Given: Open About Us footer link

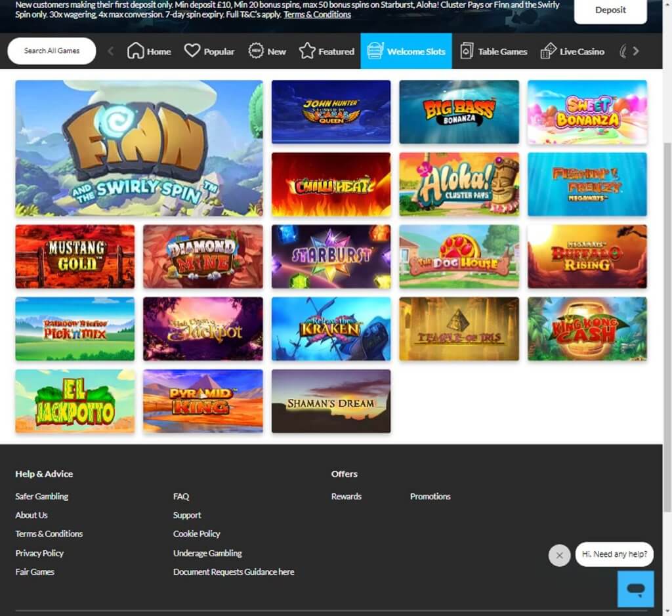Looking at the screenshot, I should (31, 516).
